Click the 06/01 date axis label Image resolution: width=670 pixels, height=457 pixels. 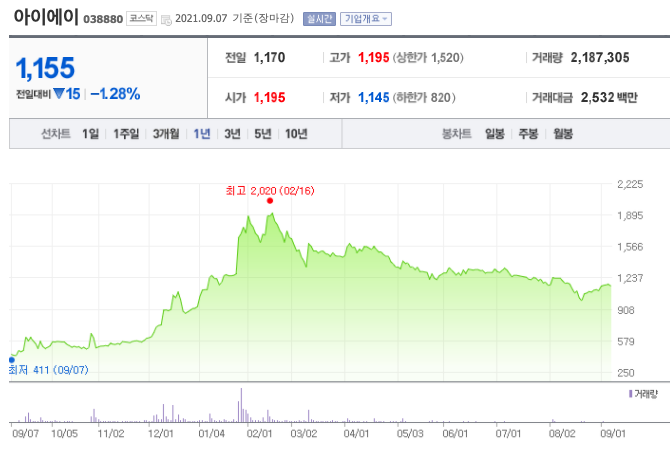click(455, 434)
